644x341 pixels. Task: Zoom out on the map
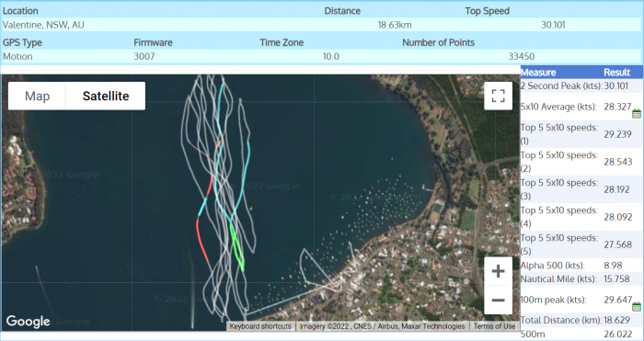498,300
